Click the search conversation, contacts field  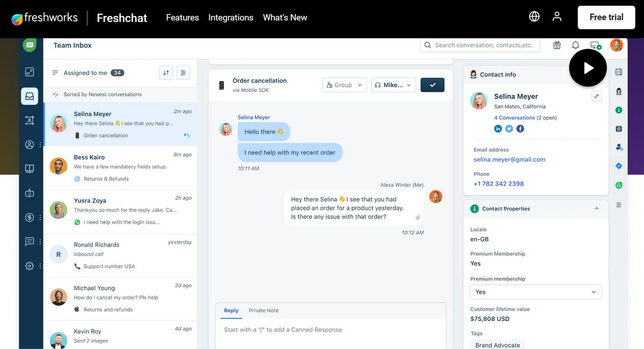(480, 45)
